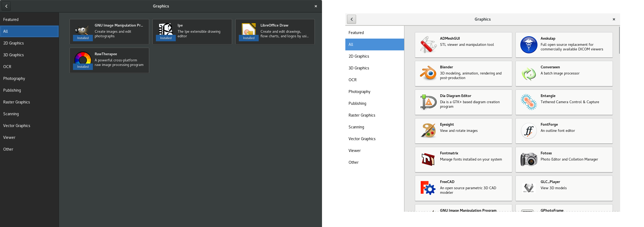Choose Other in dark window sidebar

(x=30, y=149)
